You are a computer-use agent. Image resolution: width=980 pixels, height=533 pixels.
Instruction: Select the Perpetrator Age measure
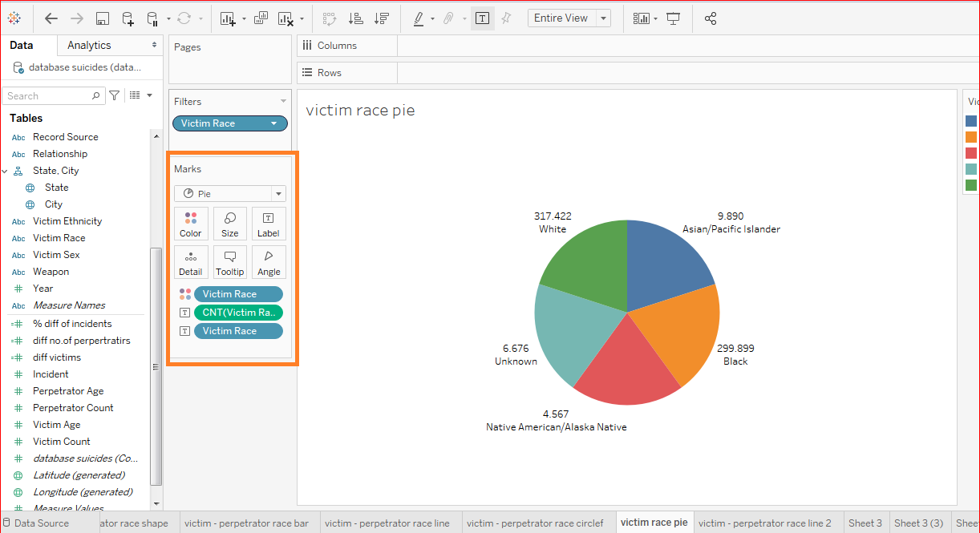point(68,391)
